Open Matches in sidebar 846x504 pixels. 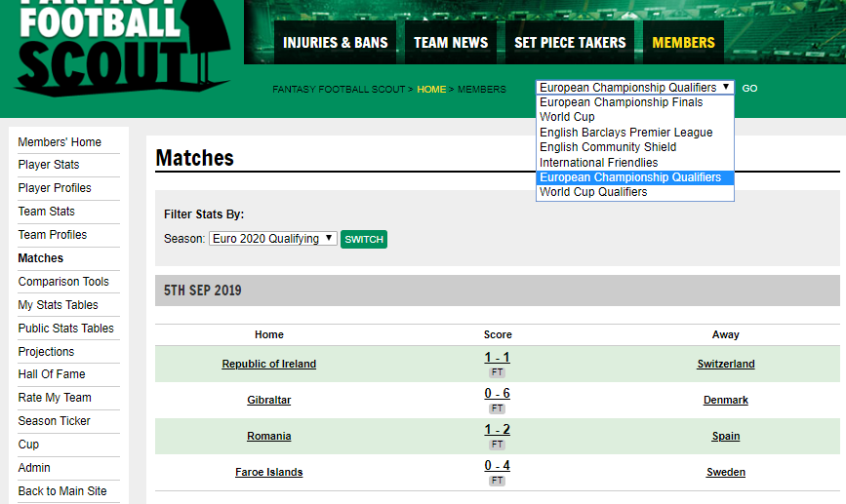click(x=40, y=258)
